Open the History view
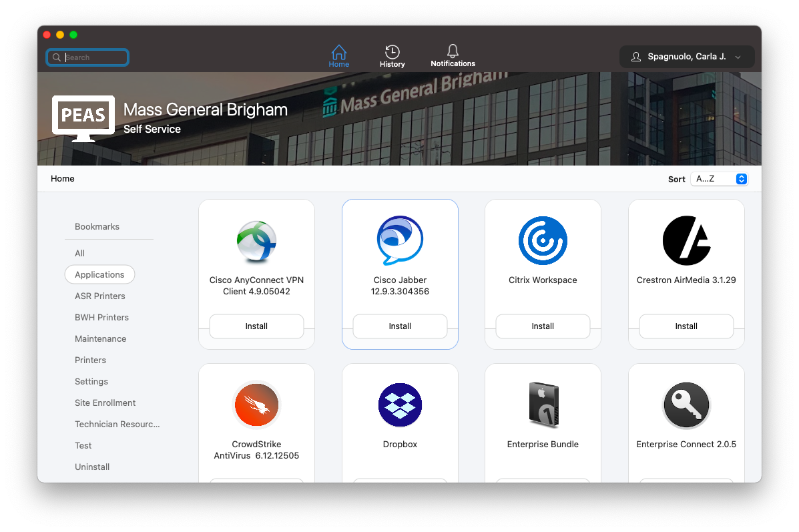This screenshot has width=799, height=532. [x=392, y=56]
